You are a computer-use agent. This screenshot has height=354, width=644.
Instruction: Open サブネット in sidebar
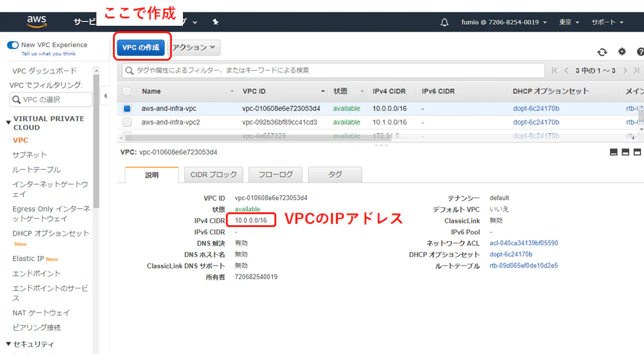(x=29, y=155)
